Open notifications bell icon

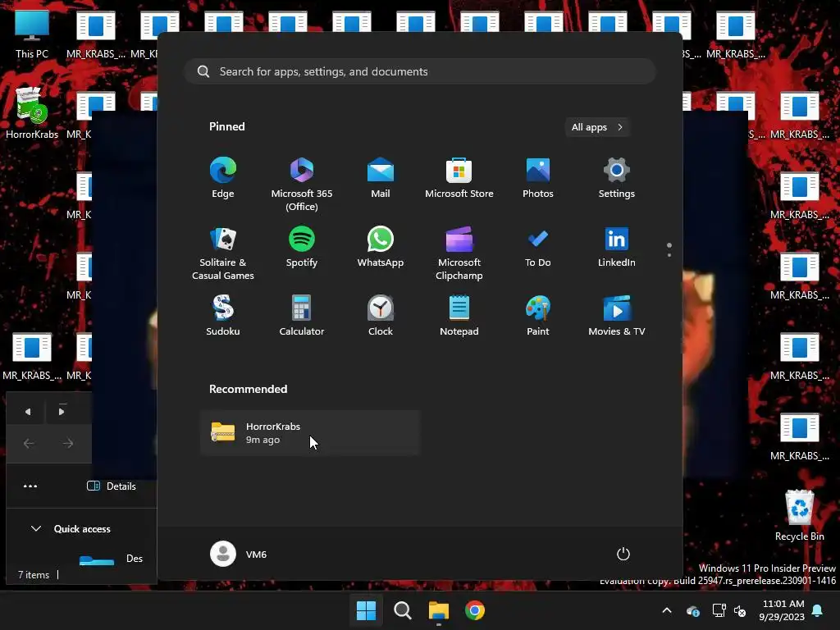point(818,610)
